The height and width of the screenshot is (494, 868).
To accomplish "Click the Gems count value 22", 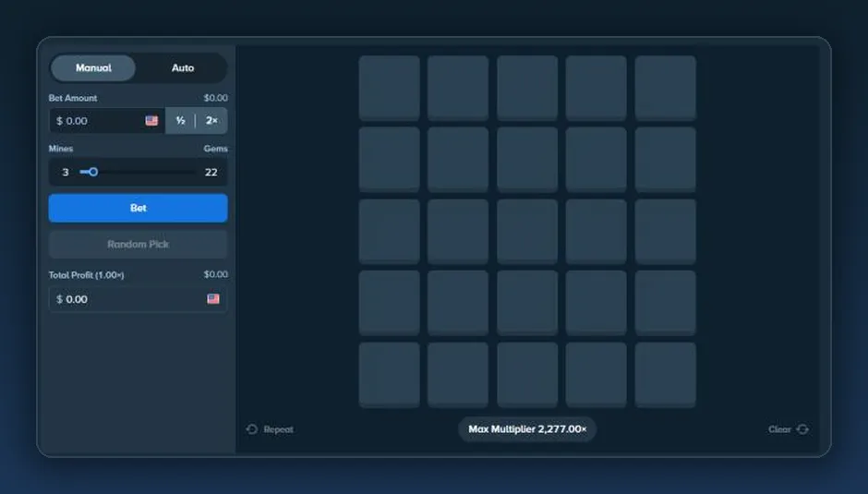I will tap(211, 173).
